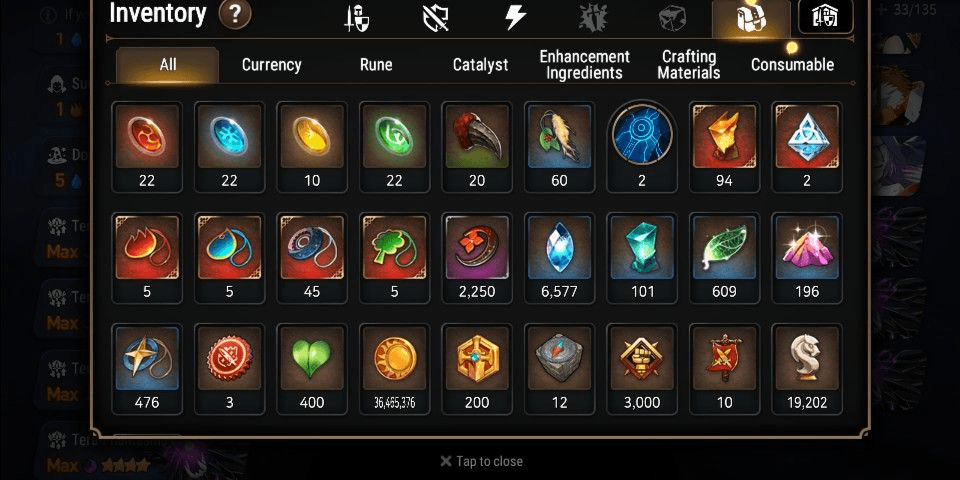960x480 pixels.
Task: Open the Inventory help question mark
Action: [235, 15]
